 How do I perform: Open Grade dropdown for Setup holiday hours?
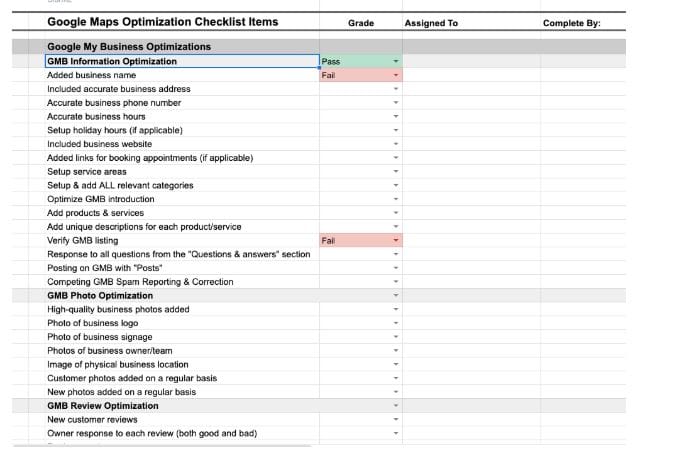pyautogui.click(x=396, y=130)
